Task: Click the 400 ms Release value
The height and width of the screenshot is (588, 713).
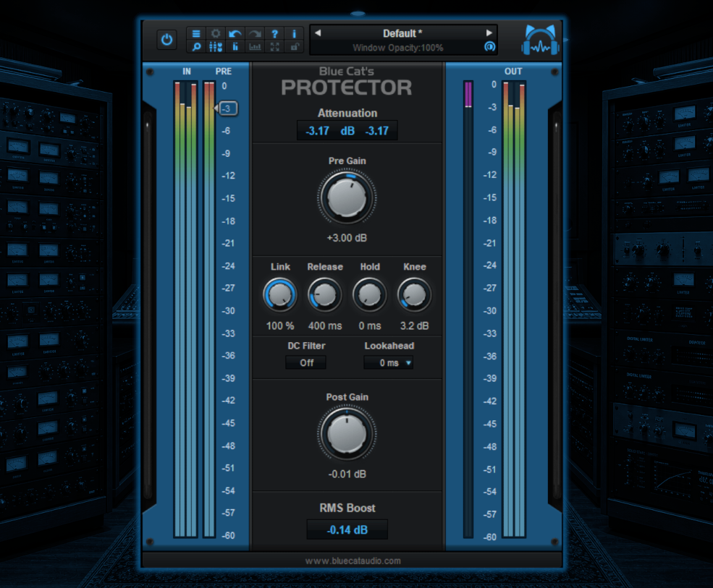Action: (325, 325)
